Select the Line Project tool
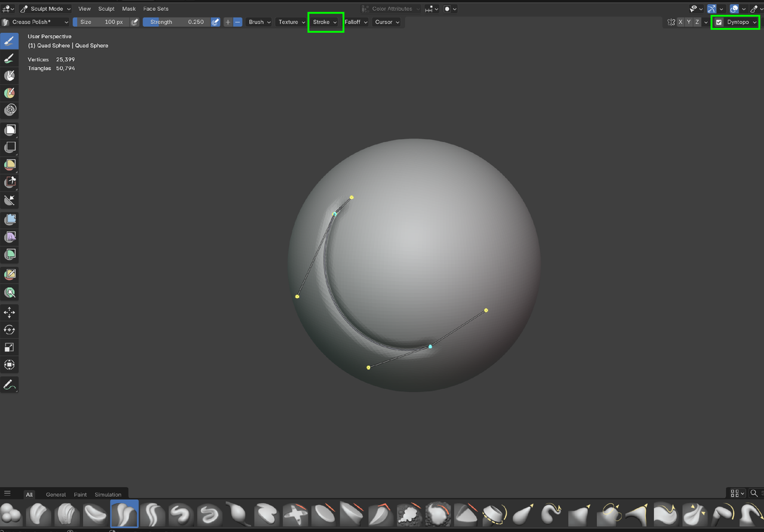Screen dimensions: 764x532 [10, 200]
